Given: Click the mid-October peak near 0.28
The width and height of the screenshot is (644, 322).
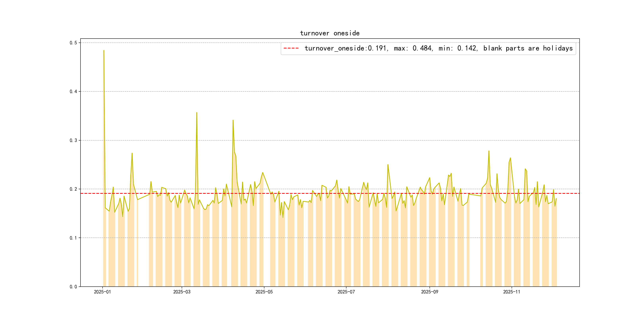Looking at the screenshot, I should click(489, 151).
